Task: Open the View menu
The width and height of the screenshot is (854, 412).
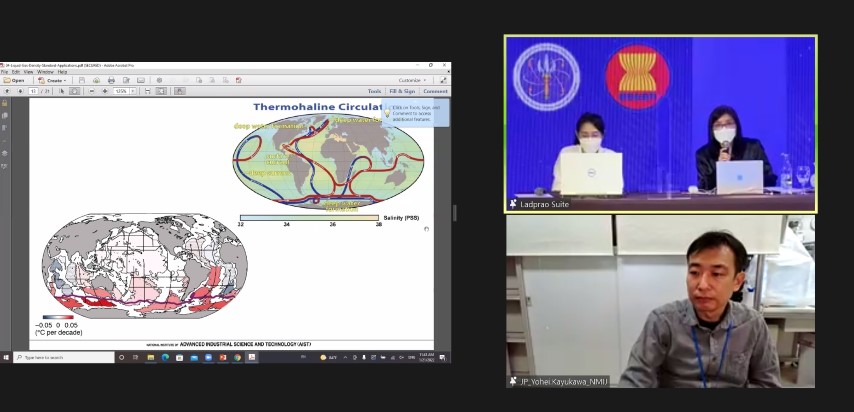Action: [28, 72]
